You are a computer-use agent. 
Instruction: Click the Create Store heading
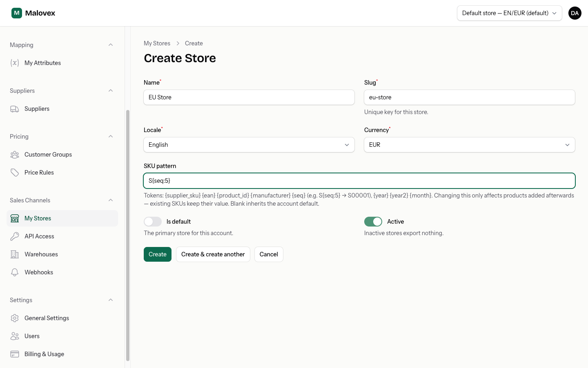[x=180, y=58]
